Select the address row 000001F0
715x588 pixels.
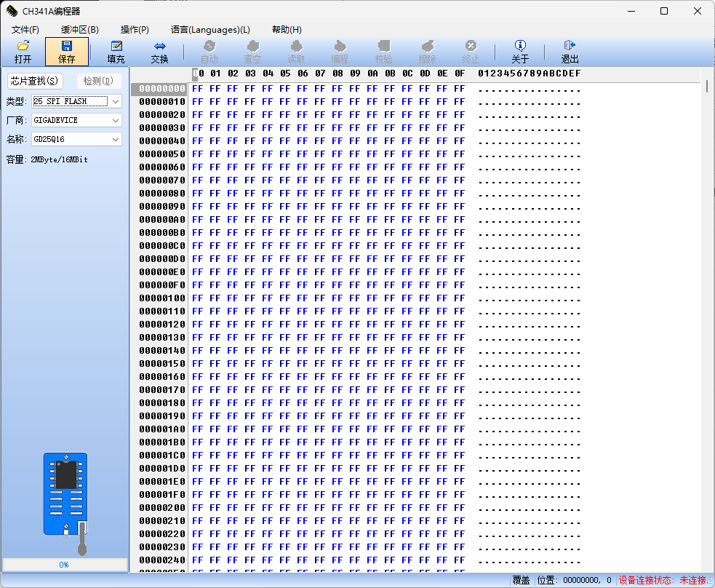(x=162, y=494)
